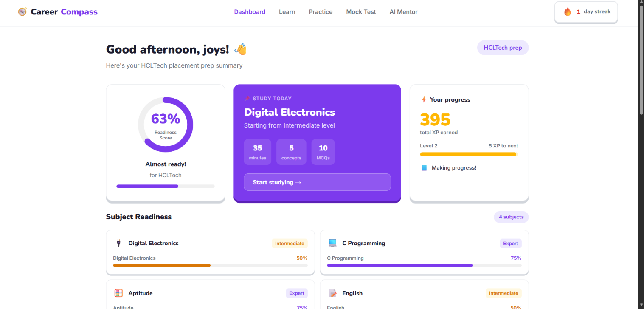Image resolution: width=644 pixels, height=309 pixels.
Task: Click the 4 subjects badge
Action: tap(511, 217)
